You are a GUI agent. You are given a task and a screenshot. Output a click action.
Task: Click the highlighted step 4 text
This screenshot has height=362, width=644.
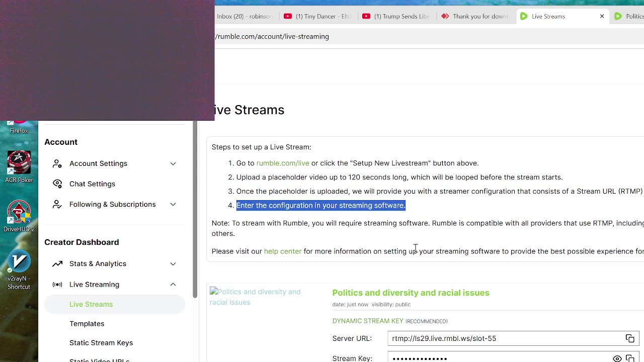tap(320, 205)
